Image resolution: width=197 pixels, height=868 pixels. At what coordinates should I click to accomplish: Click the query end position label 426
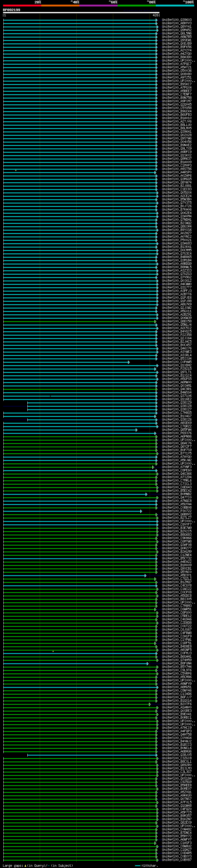point(155,15)
